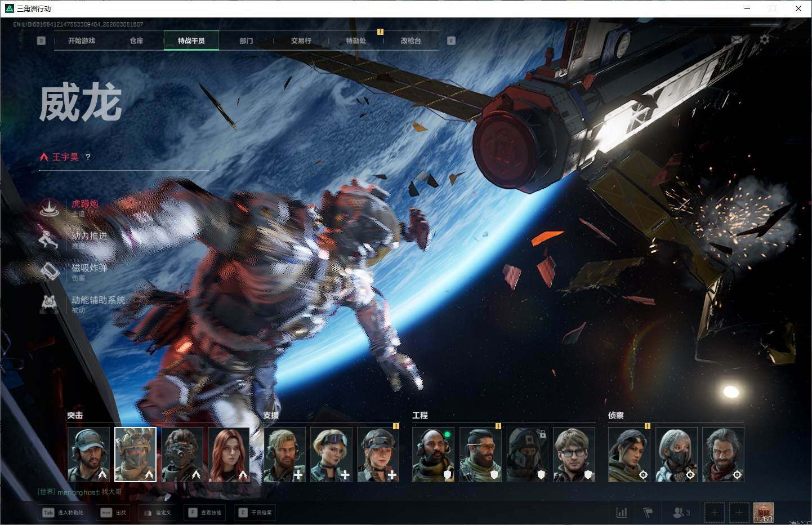Image resolution: width=812 pixels, height=525 pixels.
Task: Select the glasses-wearing engineer operator portrait
Action: tap(574, 454)
